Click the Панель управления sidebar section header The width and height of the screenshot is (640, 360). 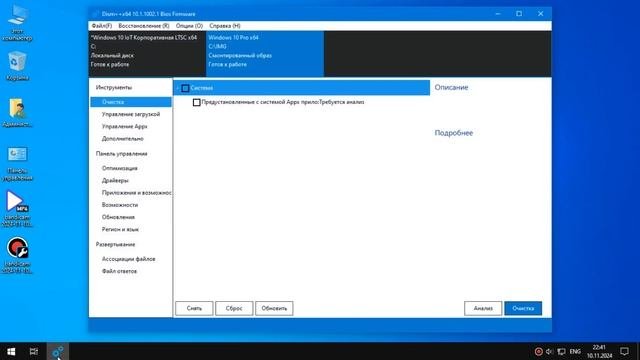tap(121, 154)
